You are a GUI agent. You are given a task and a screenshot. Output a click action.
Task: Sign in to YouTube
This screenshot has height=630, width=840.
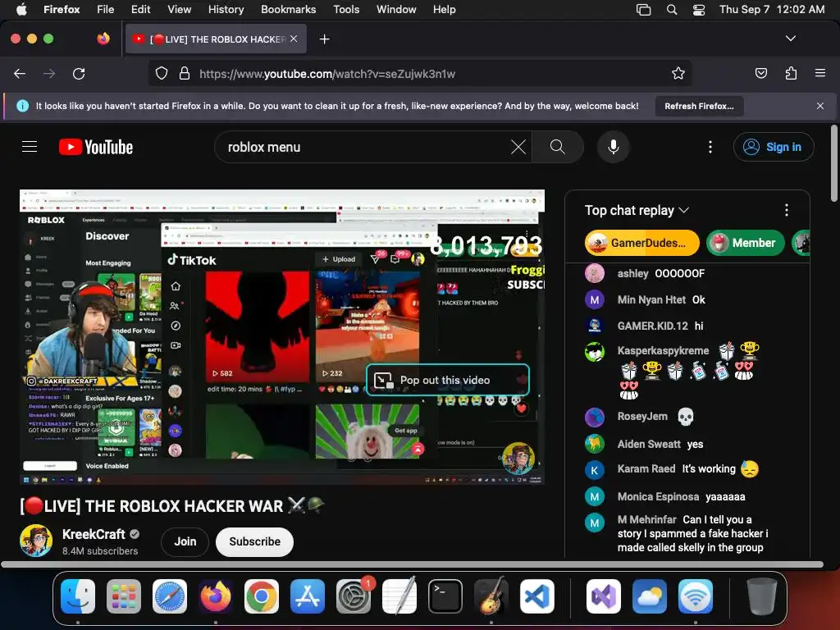(774, 147)
